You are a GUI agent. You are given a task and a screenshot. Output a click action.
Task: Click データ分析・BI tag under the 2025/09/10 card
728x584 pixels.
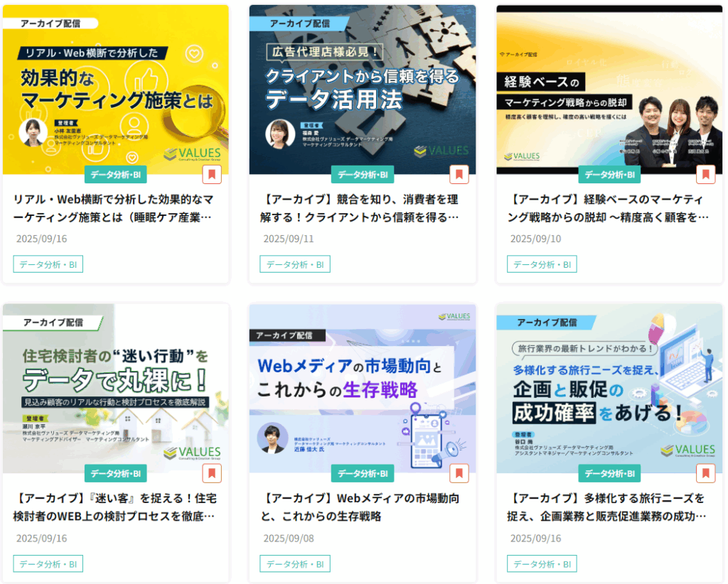[542, 264]
